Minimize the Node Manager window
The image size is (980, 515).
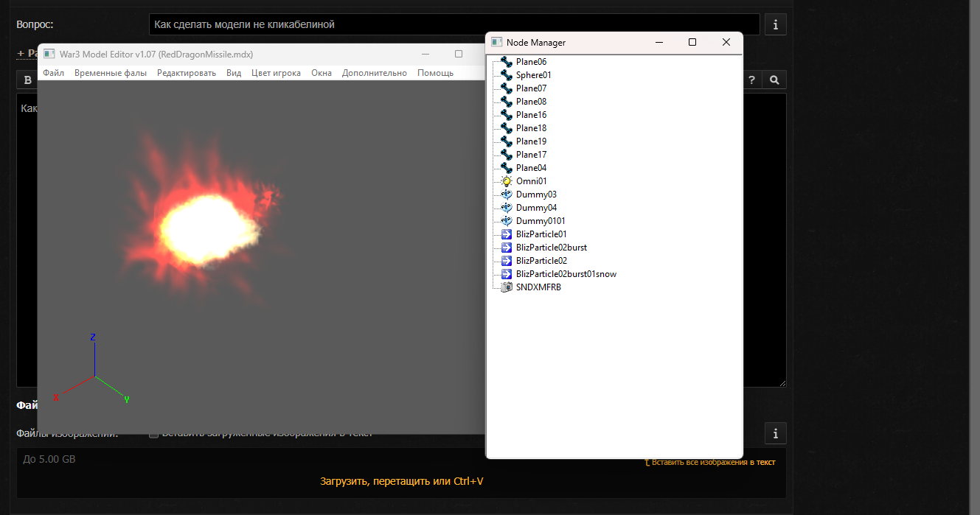658,43
